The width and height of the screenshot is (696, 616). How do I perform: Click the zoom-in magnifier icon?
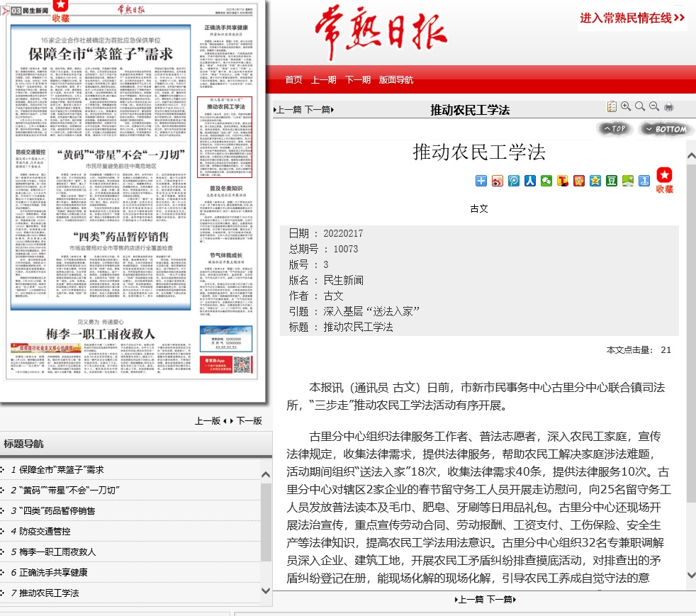pyautogui.click(x=626, y=106)
